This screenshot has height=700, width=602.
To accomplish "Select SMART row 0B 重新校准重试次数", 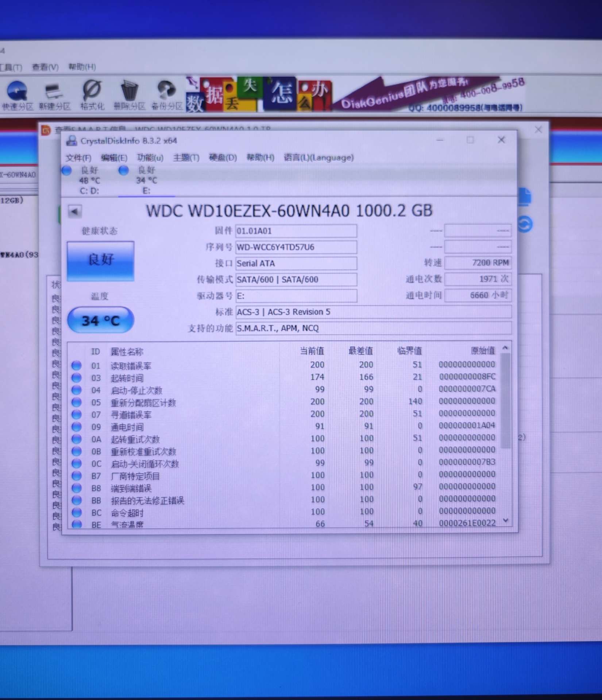I will [x=284, y=451].
